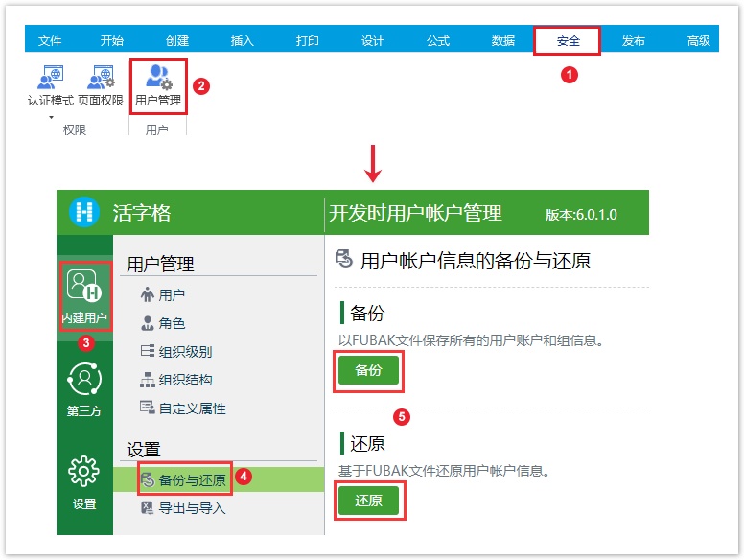
Task: Click the 组织级别 icon
Action: coord(148,351)
